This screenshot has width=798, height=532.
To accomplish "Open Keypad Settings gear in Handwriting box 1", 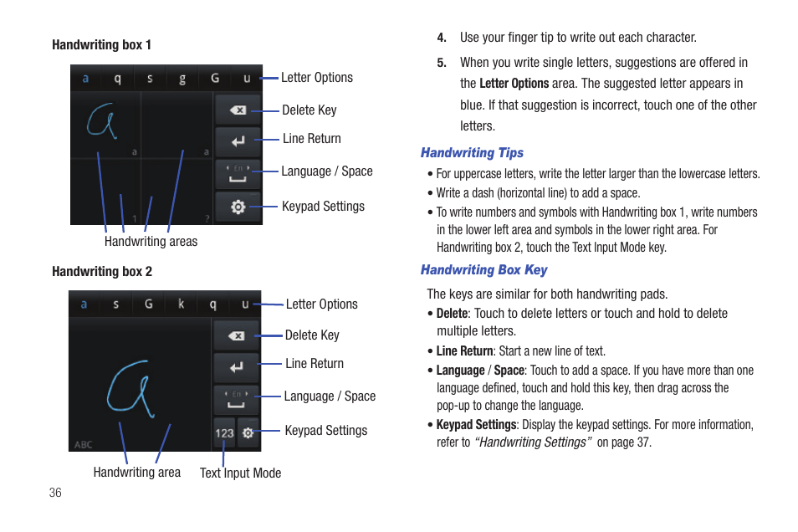I will [x=238, y=207].
